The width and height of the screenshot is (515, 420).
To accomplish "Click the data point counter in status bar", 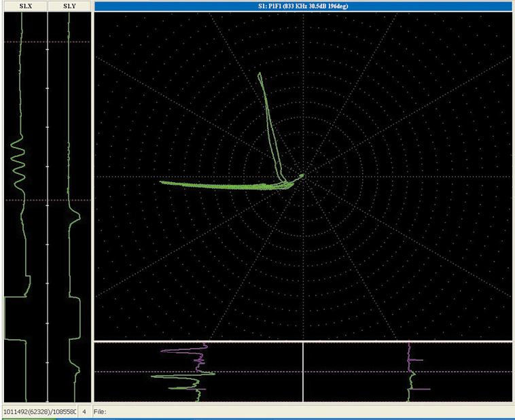I will click(x=38, y=412).
